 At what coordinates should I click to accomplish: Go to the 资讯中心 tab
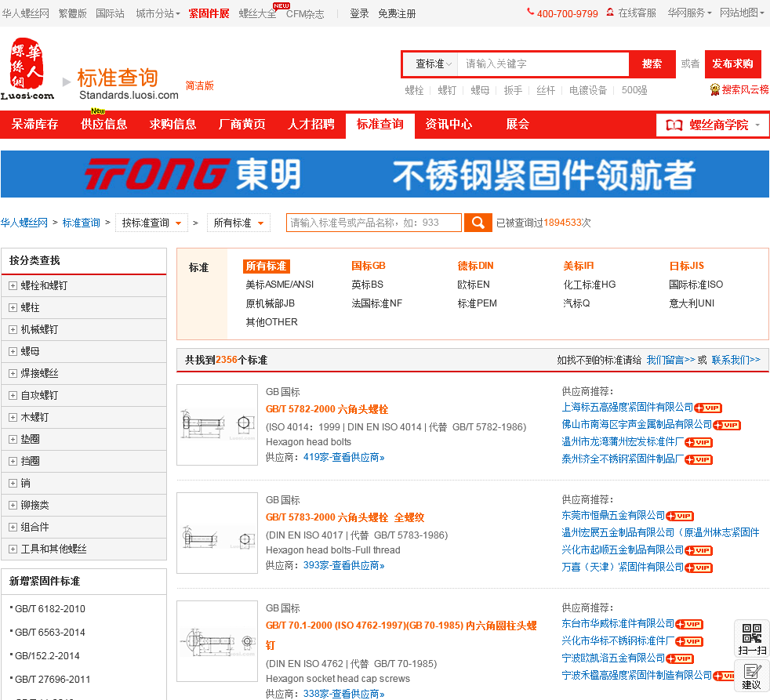tap(449, 125)
